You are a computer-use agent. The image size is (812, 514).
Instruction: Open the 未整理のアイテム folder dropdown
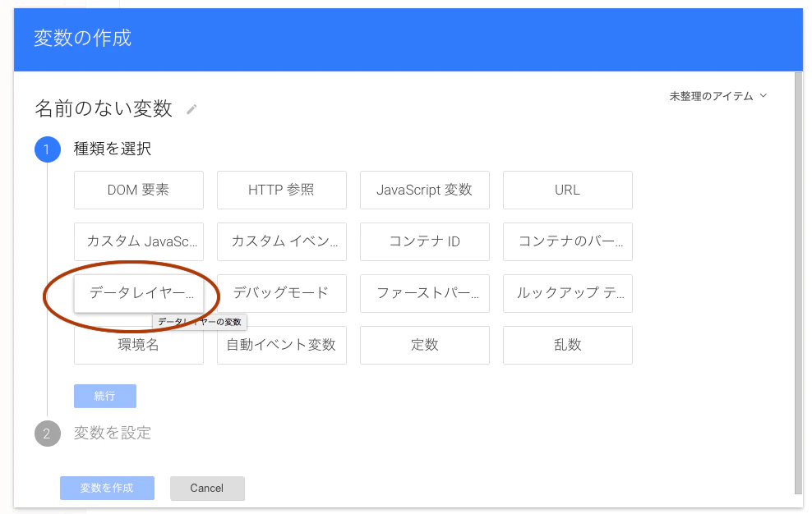[717, 96]
